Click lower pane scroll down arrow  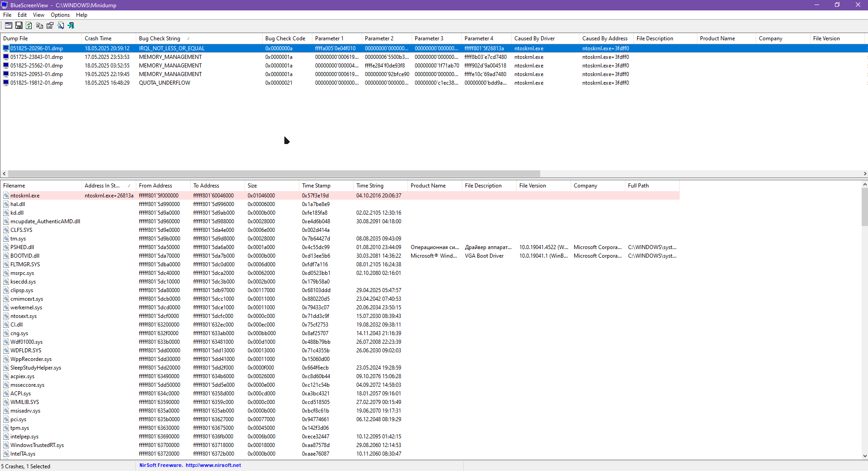tap(864, 456)
